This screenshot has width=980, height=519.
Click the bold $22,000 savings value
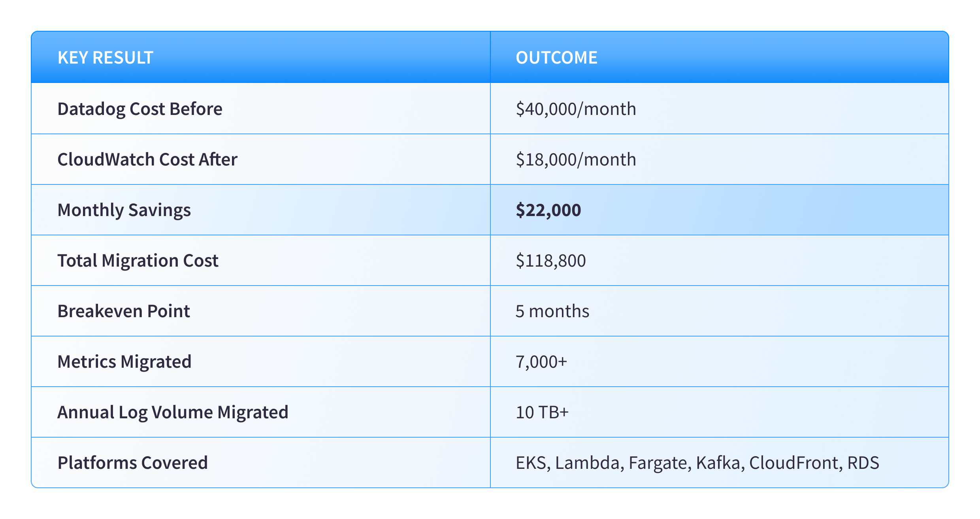[548, 210]
